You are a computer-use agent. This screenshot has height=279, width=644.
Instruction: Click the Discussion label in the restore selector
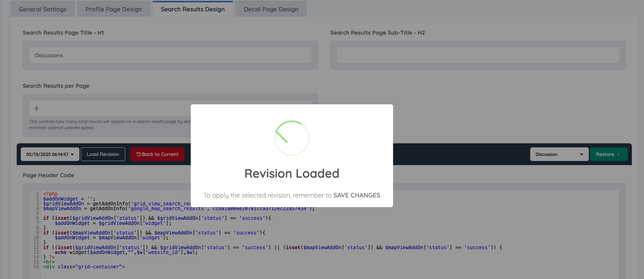pos(546,154)
